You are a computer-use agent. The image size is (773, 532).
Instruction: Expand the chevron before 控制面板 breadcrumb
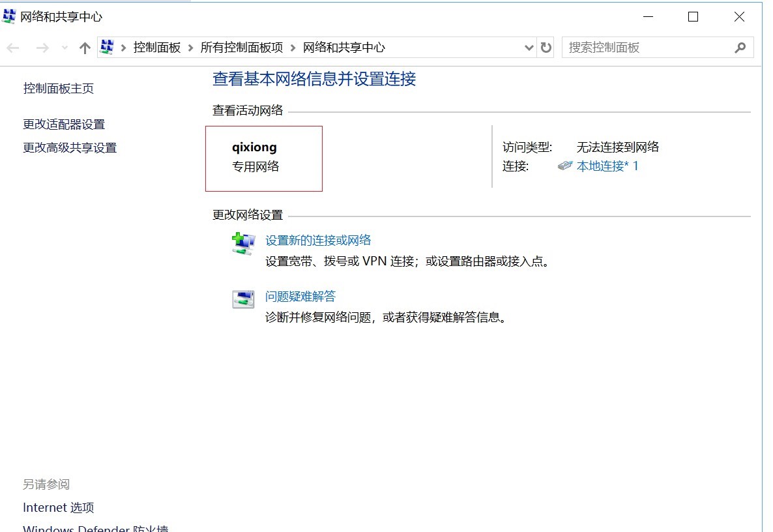123,48
